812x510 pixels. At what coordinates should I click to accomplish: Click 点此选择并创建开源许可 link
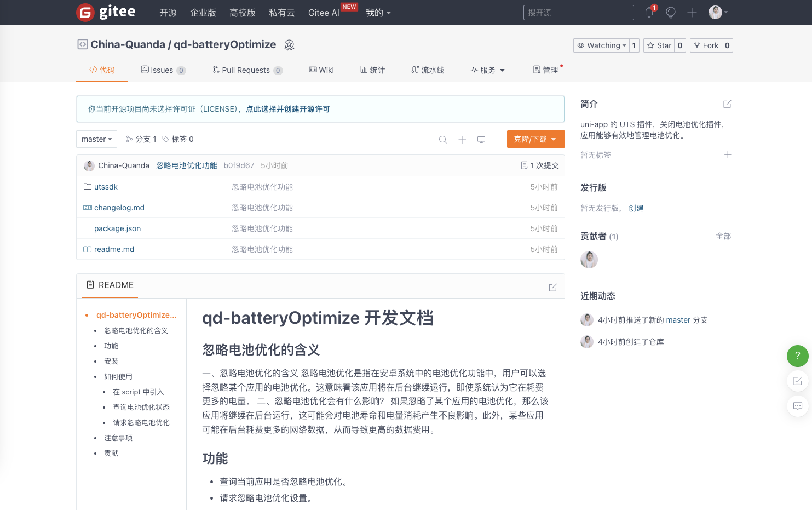pyautogui.click(x=288, y=109)
